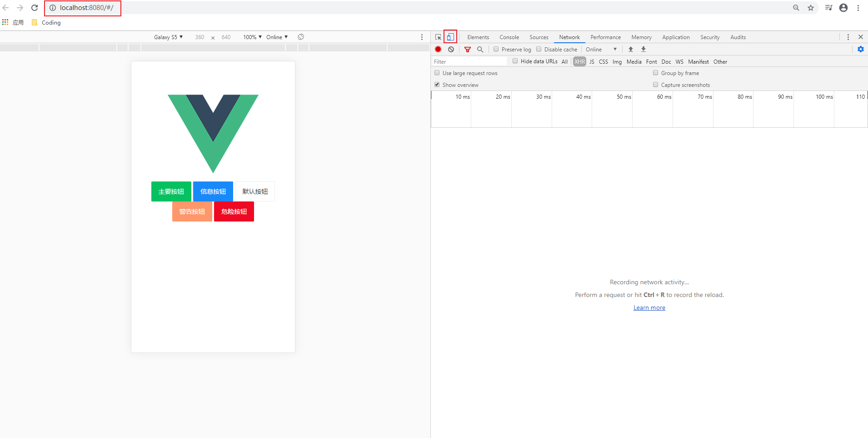Select the inspect element cursor tool

pyautogui.click(x=438, y=37)
